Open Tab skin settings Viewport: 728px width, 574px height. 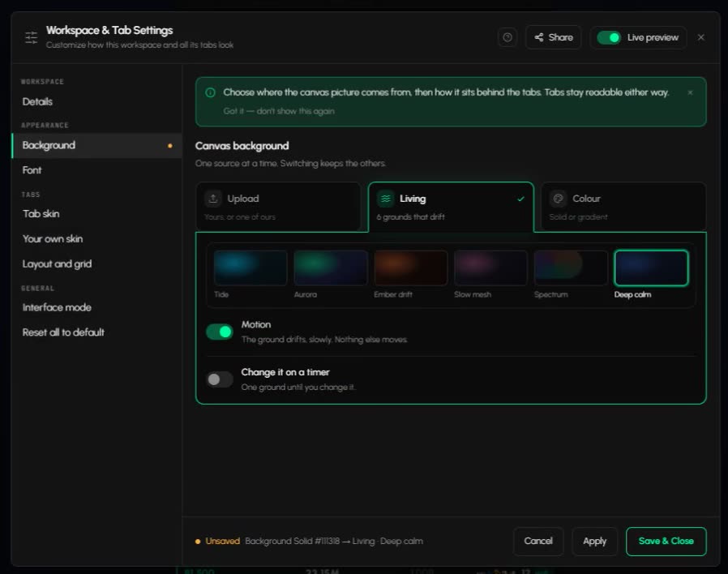pyautogui.click(x=96, y=214)
